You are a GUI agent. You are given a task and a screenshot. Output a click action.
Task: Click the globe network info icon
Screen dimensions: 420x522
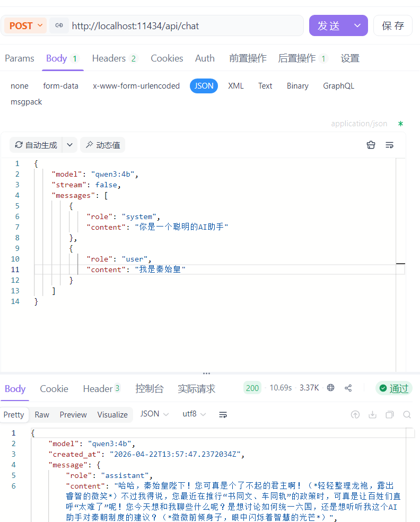pyautogui.click(x=330, y=387)
